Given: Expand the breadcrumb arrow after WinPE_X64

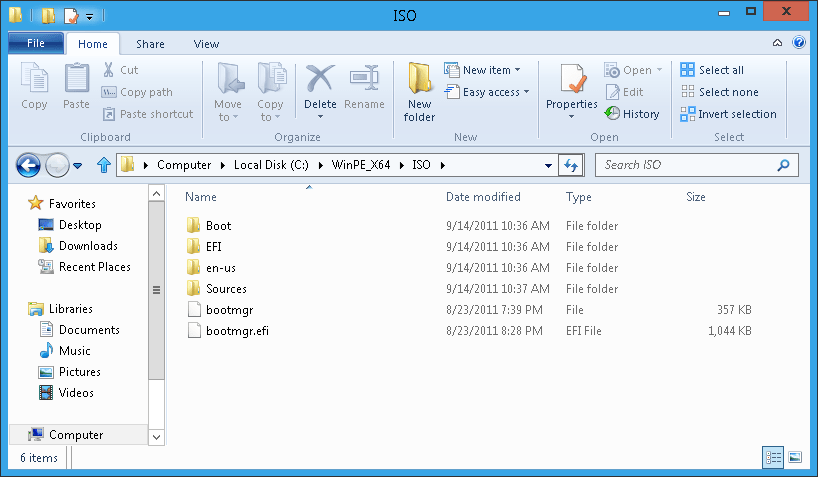Looking at the screenshot, I should pos(402,165).
